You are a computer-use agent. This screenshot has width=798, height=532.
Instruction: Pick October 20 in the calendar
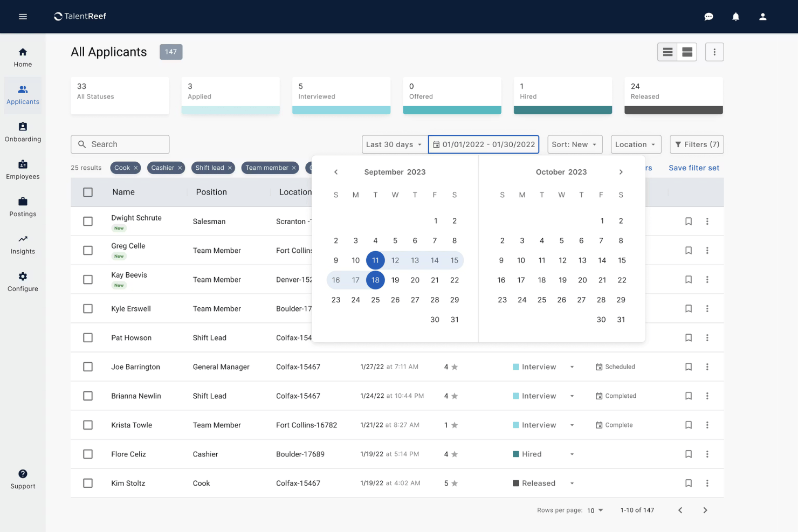(x=582, y=280)
